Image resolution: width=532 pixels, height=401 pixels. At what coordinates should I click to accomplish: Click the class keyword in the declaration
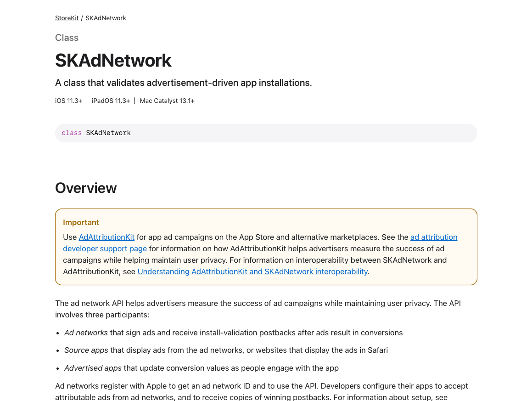(x=72, y=133)
